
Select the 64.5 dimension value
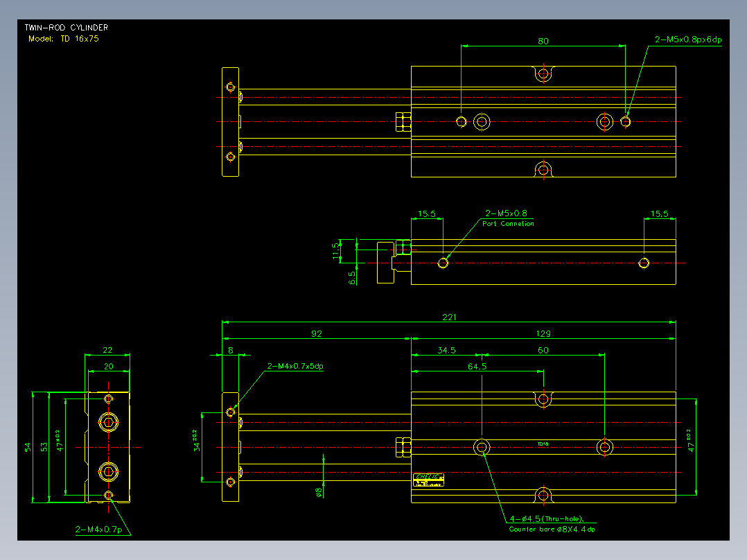(477, 367)
